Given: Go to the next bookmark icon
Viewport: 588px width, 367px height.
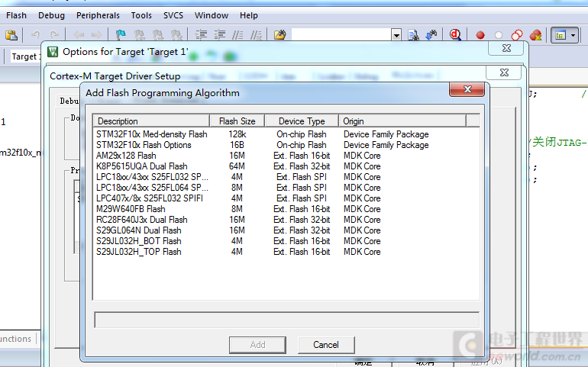Looking at the screenshot, I should pyautogui.click(x=158, y=35).
